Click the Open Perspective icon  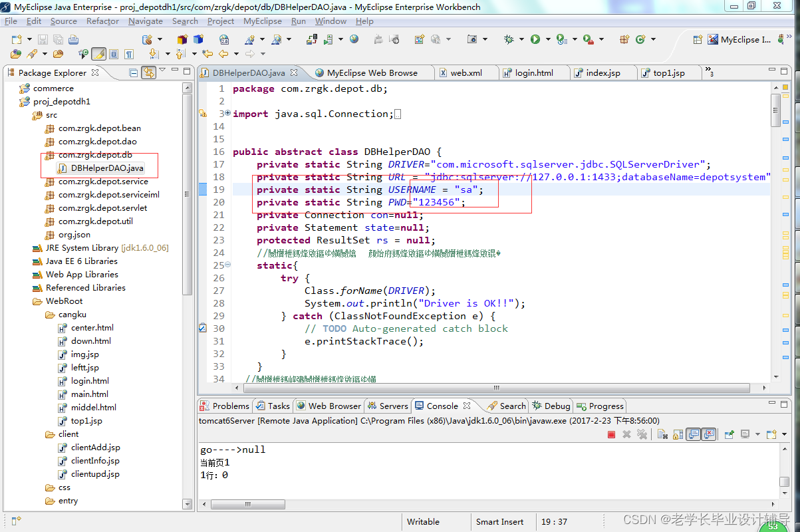[x=697, y=39]
